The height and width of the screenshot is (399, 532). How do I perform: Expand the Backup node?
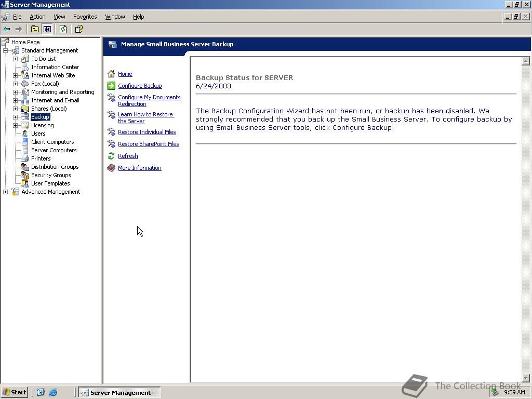pyautogui.click(x=15, y=117)
